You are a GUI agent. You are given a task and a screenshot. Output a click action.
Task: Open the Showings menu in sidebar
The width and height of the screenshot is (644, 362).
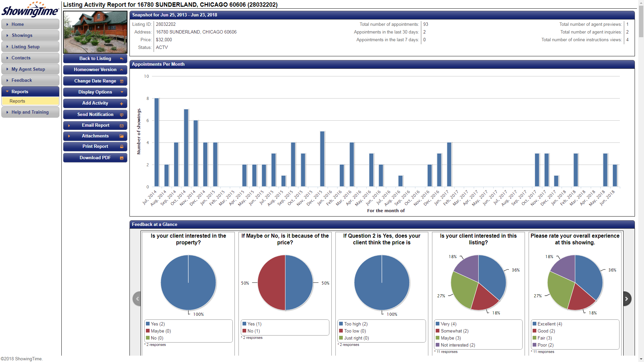point(22,36)
